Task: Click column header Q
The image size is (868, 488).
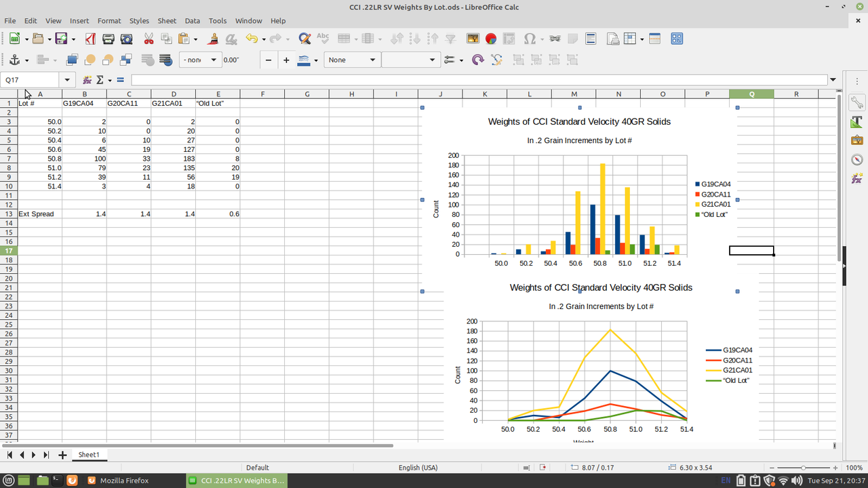Action: coord(751,94)
